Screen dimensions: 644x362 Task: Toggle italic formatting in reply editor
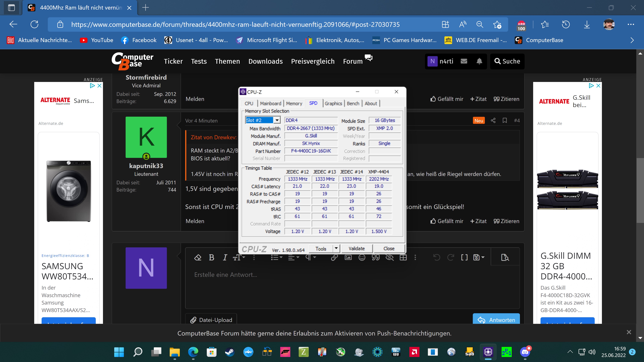pos(225,257)
